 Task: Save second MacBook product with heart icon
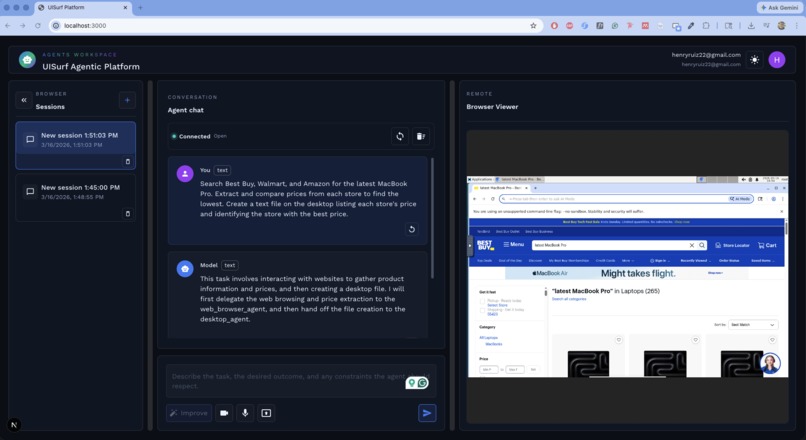[x=695, y=340]
